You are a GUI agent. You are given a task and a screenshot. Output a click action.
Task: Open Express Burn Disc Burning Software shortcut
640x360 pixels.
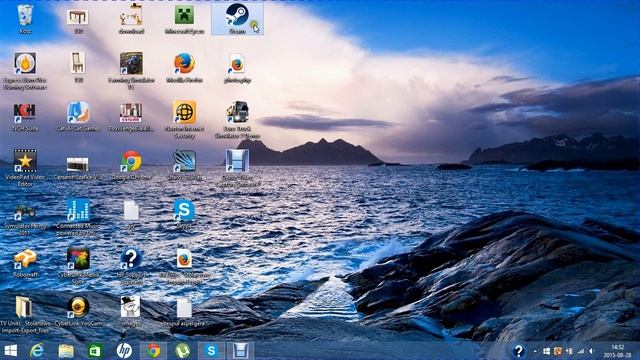coord(25,63)
